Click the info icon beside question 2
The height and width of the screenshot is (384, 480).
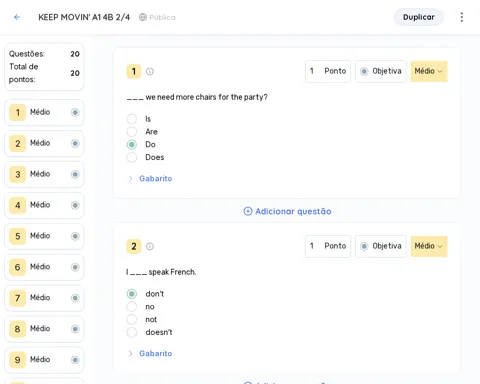click(x=150, y=246)
